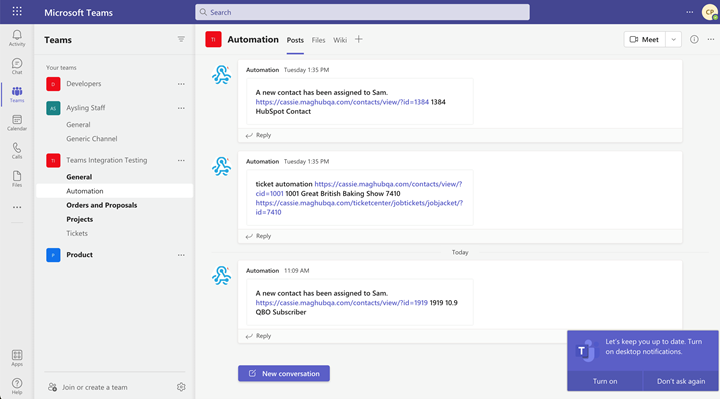The height and width of the screenshot is (399, 720).
Task: Open more options for Product team
Action: pyautogui.click(x=181, y=255)
